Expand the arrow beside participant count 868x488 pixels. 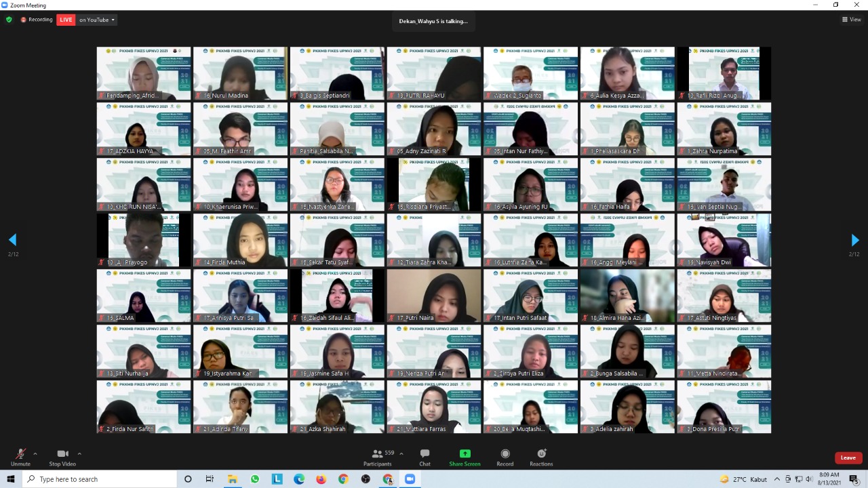(401, 453)
